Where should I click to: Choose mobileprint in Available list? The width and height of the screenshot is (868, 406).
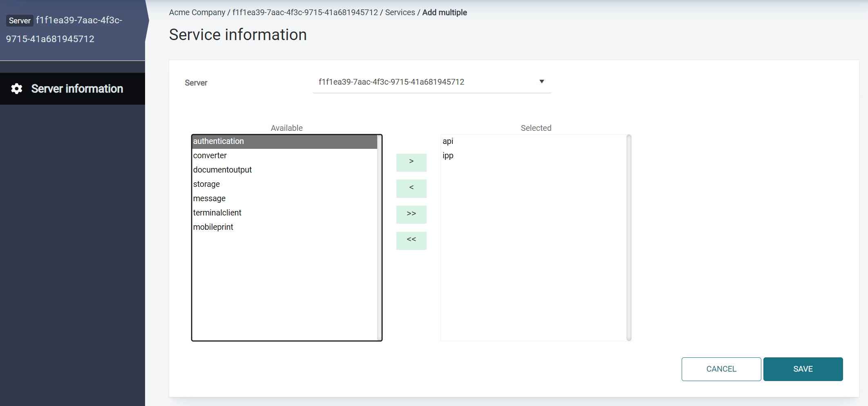click(213, 227)
